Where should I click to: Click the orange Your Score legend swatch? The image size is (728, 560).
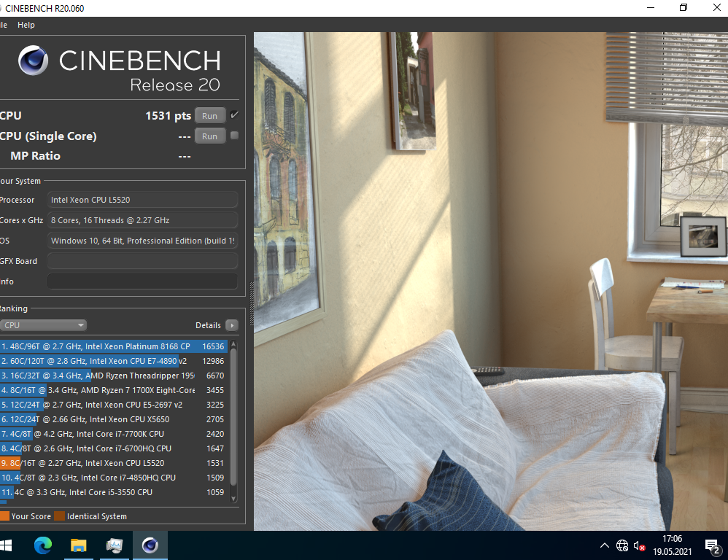click(4, 516)
